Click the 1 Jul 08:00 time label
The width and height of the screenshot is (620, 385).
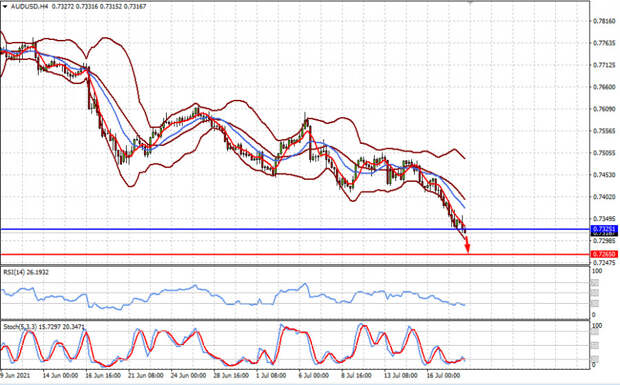(271, 375)
